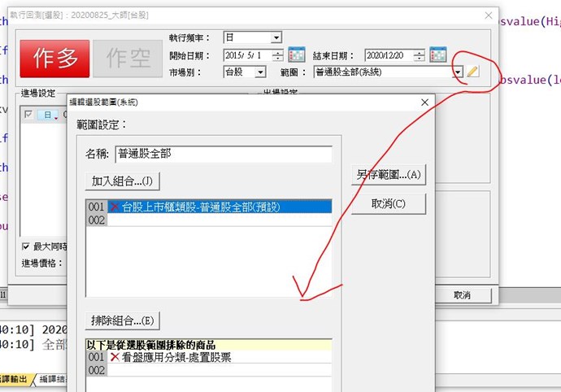The height and width of the screenshot is (392, 561).
Task: Switch to the 編譯輸出 tab
Action: point(14,381)
